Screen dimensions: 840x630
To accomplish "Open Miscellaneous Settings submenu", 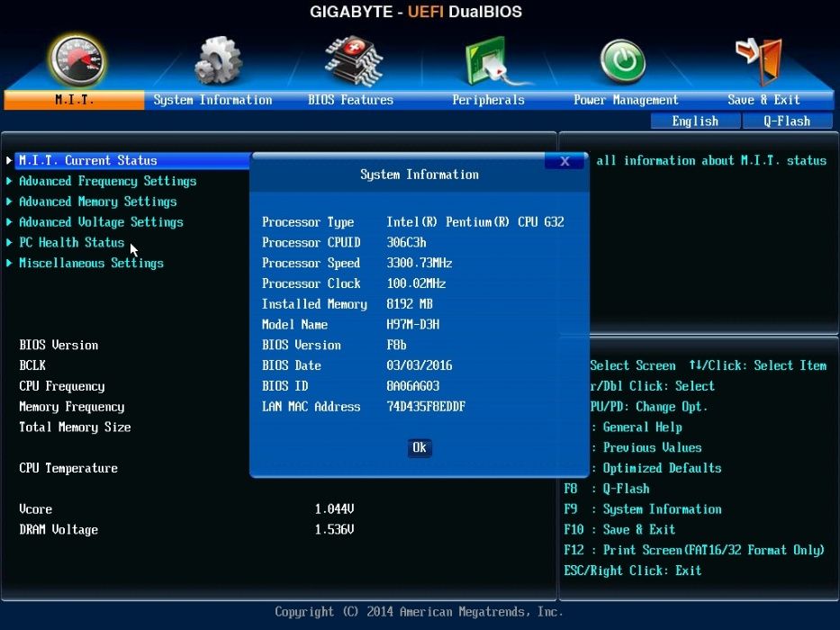I will pos(92,263).
